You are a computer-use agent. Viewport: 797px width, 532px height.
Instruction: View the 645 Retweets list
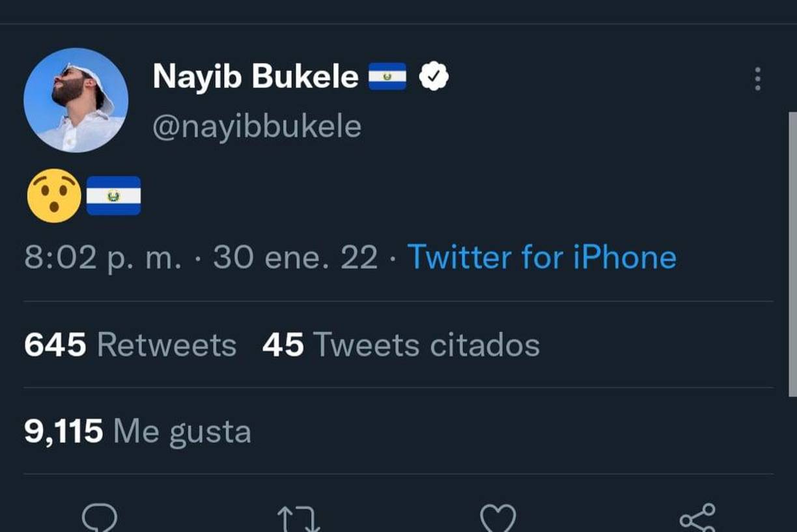coord(129,345)
